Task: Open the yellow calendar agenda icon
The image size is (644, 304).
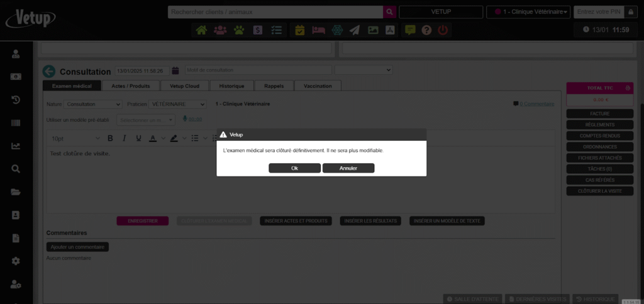Action: click(300, 30)
